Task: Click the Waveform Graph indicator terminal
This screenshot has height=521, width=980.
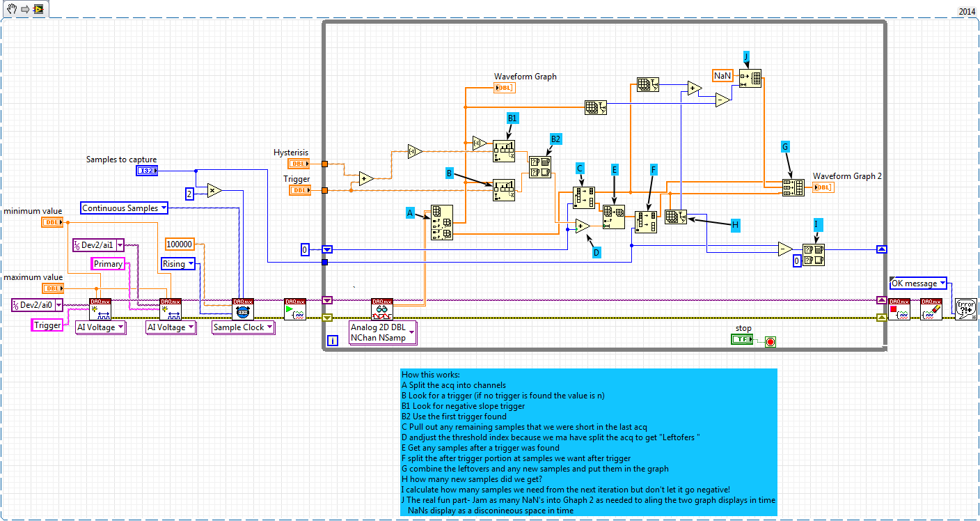Action: 505,88
